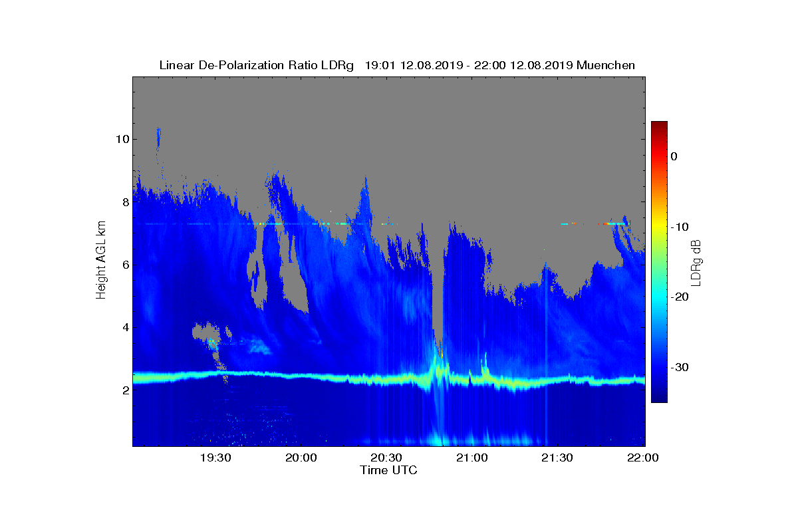Click the 22:00 time tick label
This screenshot has width=798, height=532.
(643, 458)
